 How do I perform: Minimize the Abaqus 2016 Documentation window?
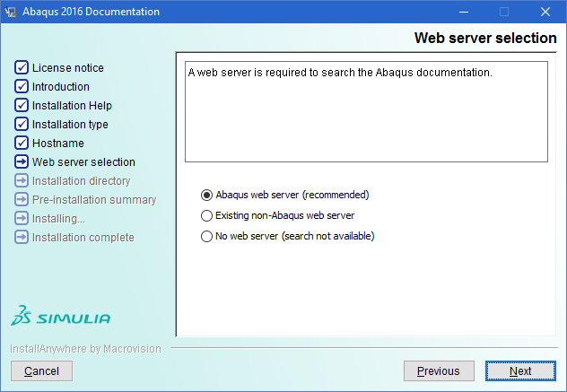pos(464,12)
